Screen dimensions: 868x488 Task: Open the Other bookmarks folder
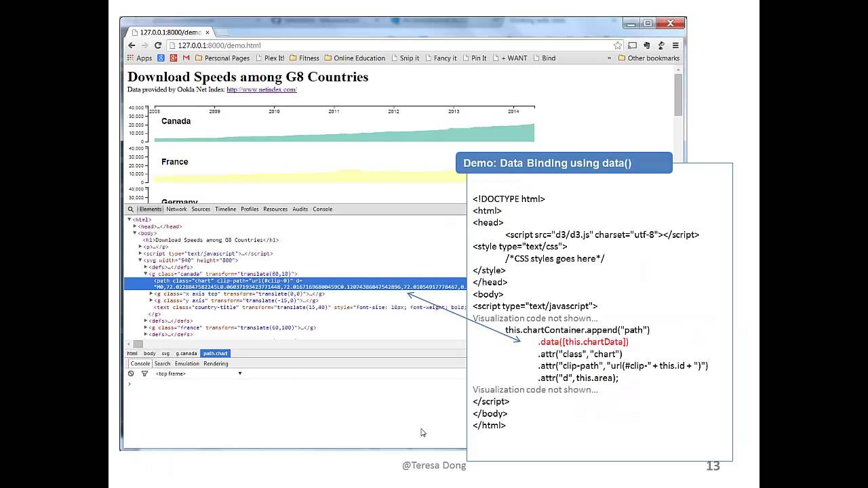click(x=648, y=58)
